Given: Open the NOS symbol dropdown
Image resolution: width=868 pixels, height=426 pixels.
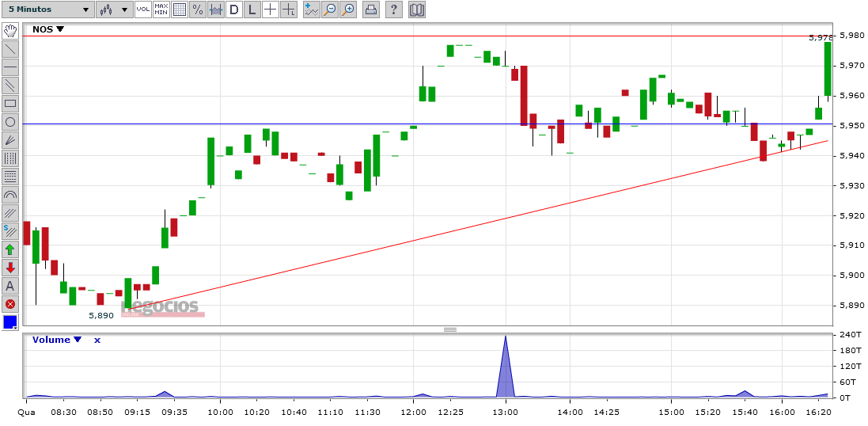Looking at the screenshot, I should click(x=48, y=29).
